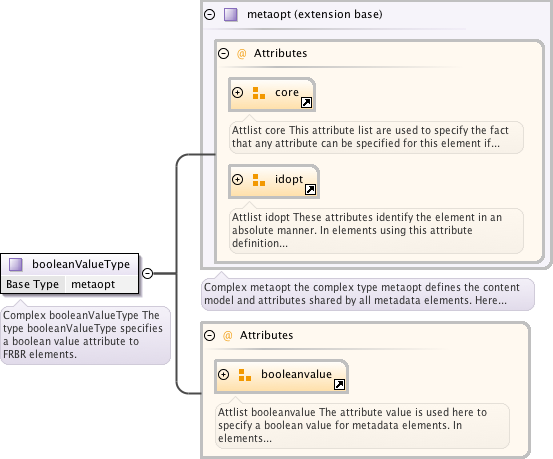
Task: Expand the booleanvalue attribute group
Action: coord(224,374)
